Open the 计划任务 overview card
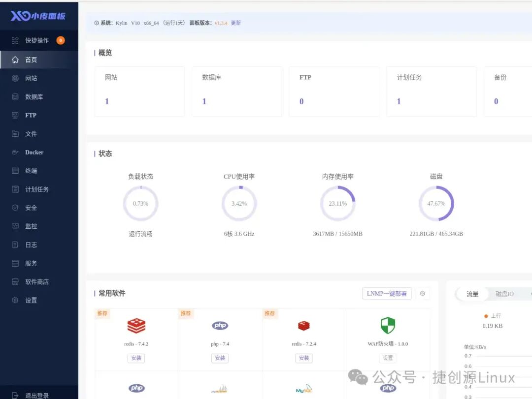The height and width of the screenshot is (399, 532). [x=431, y=92]
